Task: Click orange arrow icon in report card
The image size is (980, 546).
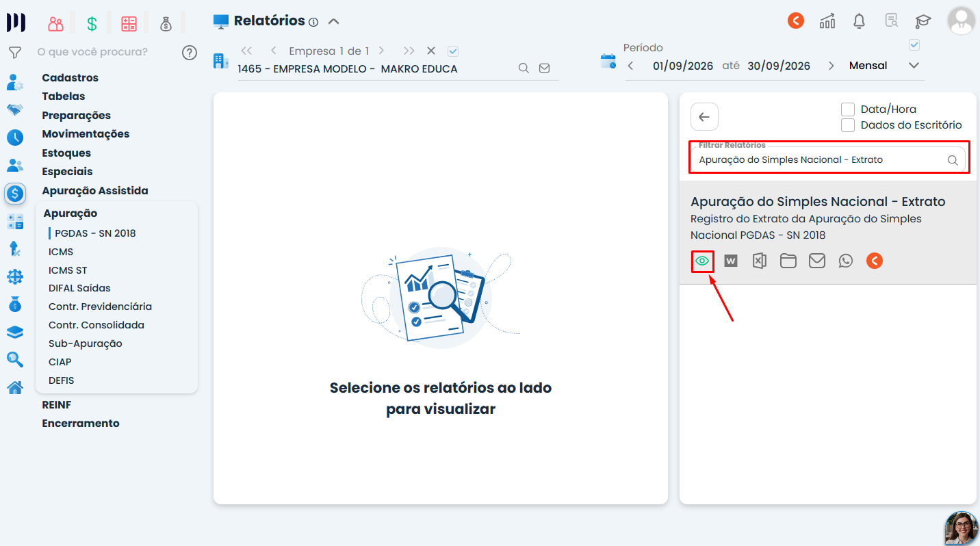Action: [875, 261]
